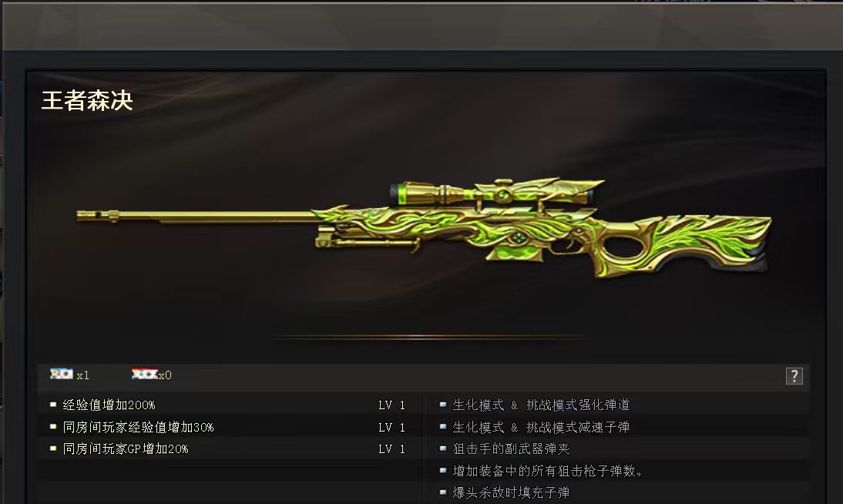843x504 pixels.
Task: Click the item icon marked x0
Action: coord(144,374)
